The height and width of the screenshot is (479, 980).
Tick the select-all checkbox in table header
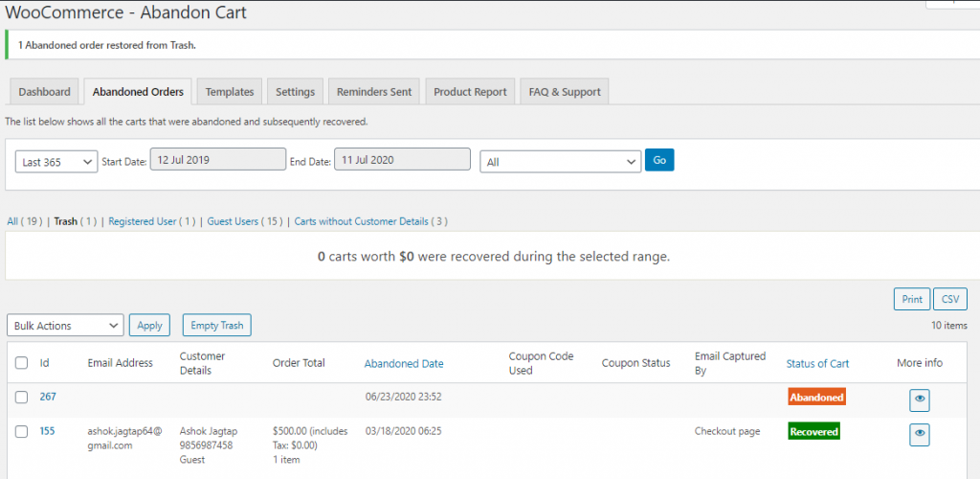21,363
